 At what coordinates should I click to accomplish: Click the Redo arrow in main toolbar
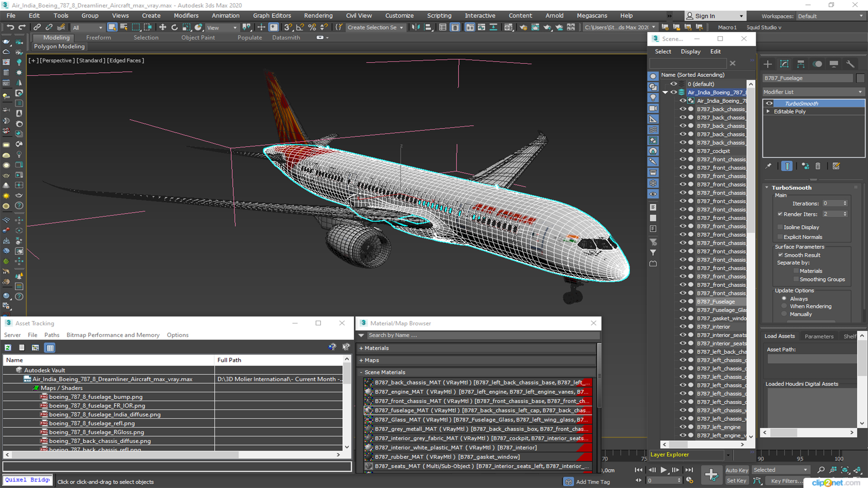(21, 28)
